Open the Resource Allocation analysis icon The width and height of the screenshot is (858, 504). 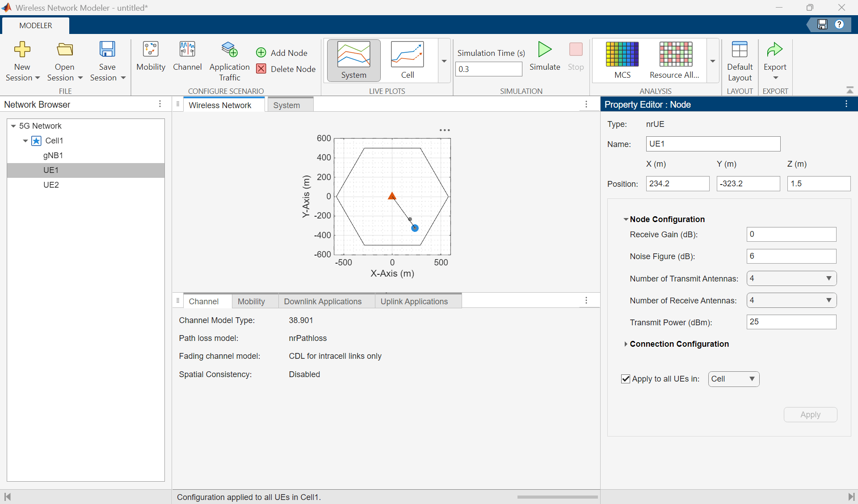675,54
